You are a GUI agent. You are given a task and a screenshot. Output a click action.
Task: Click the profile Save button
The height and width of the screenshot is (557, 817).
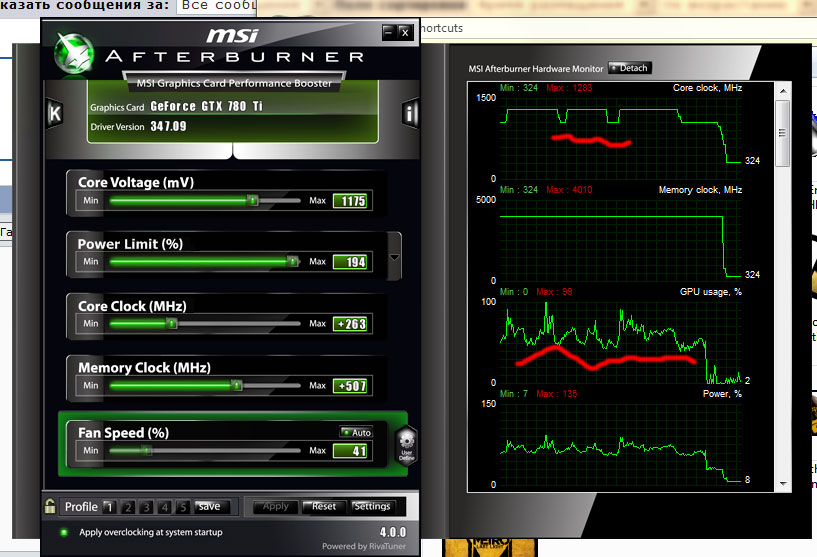coord(211,506)
